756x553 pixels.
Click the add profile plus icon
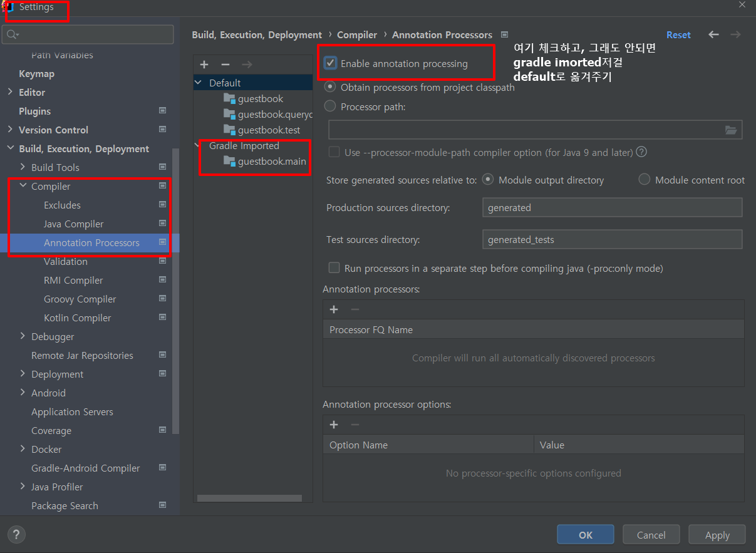click(x=204, y=64)
